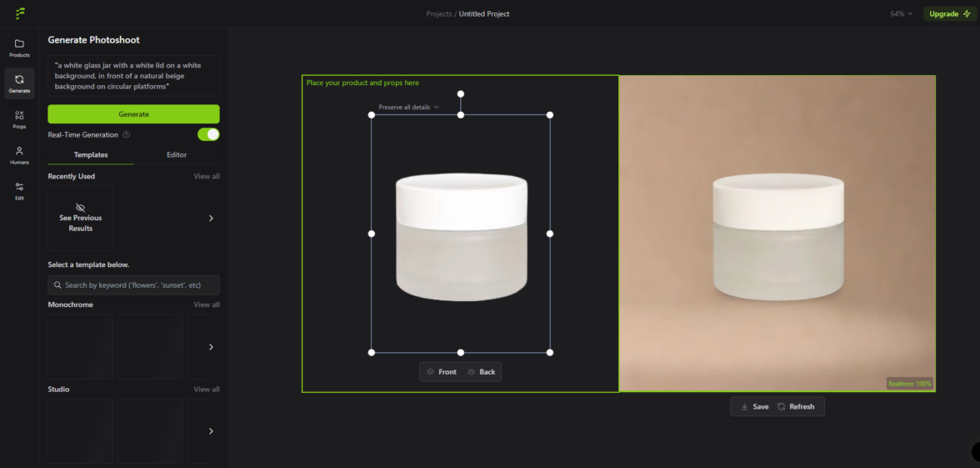Click the Untitled Project name
This screenshot has height=468, width=980.
(x=484, y=13)
